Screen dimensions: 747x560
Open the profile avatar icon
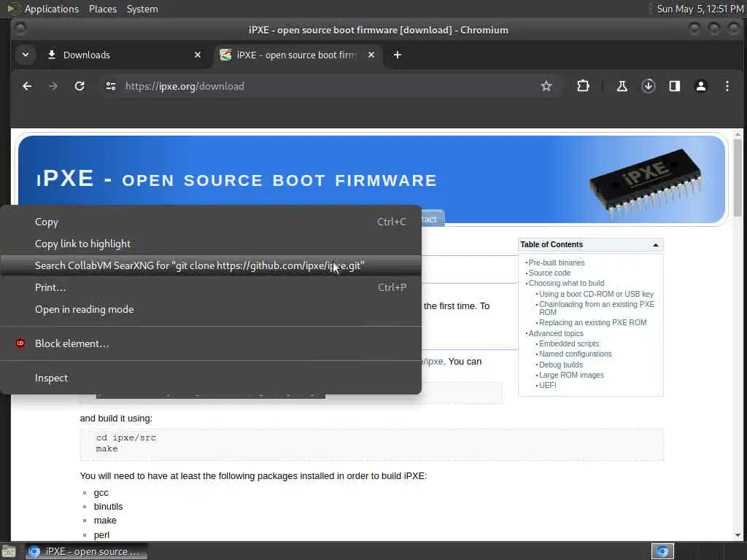point(701,86)
